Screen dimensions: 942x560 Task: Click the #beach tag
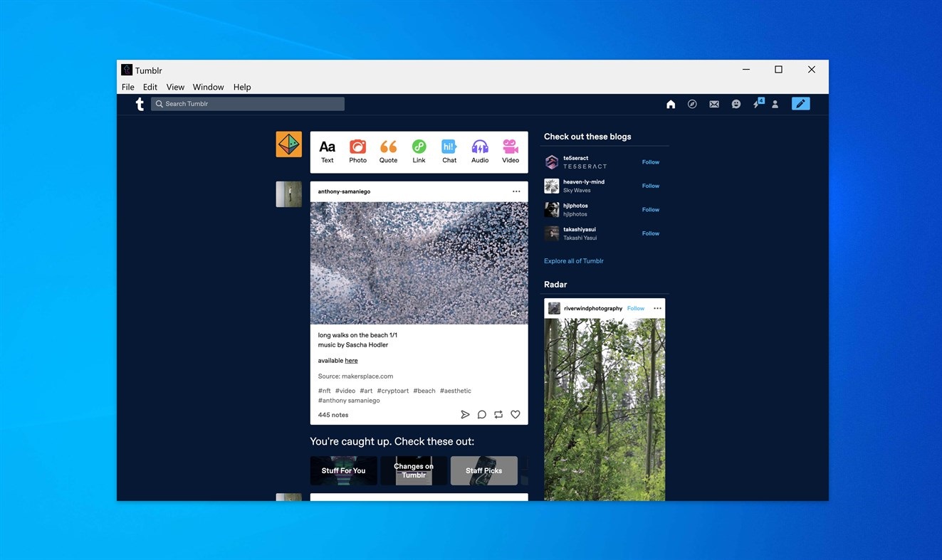(x=424, y=391)
